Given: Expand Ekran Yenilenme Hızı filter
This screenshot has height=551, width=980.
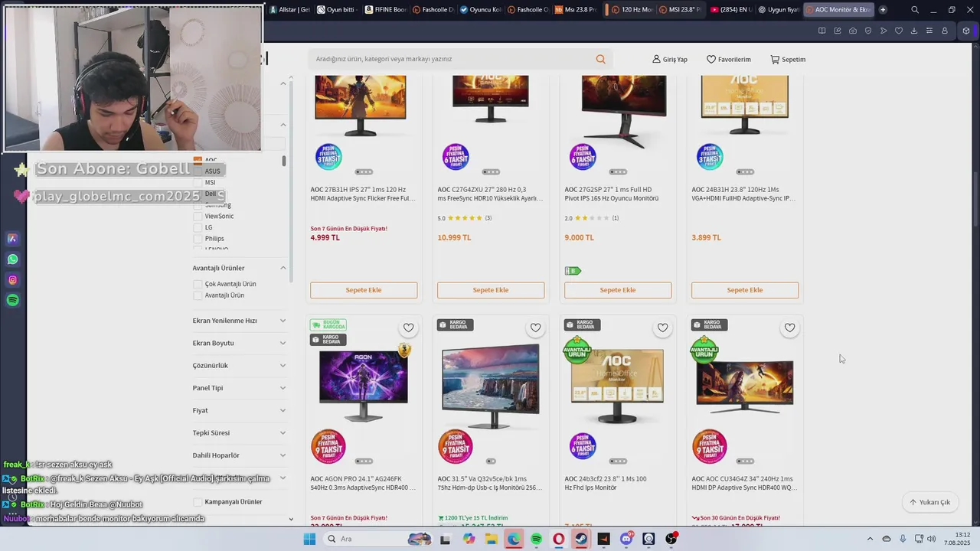Looking at the screenshot, I should pos(283,321).
